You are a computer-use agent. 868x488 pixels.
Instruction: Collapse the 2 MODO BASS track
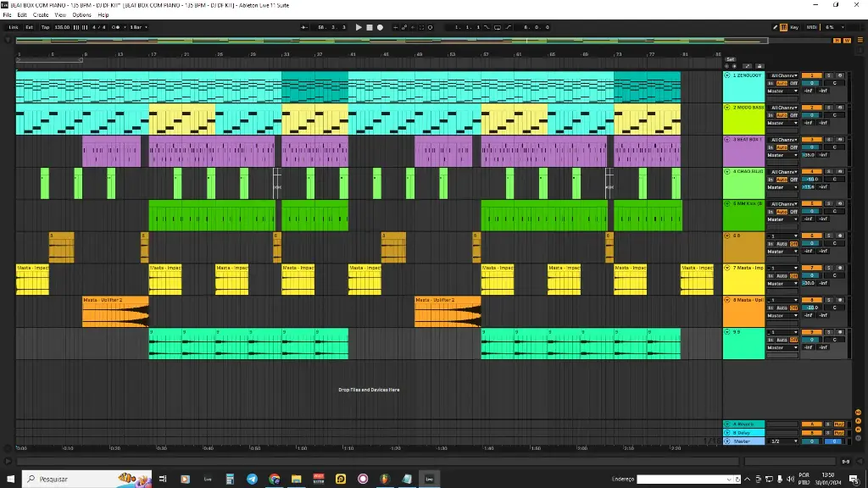tap(727, 108)
